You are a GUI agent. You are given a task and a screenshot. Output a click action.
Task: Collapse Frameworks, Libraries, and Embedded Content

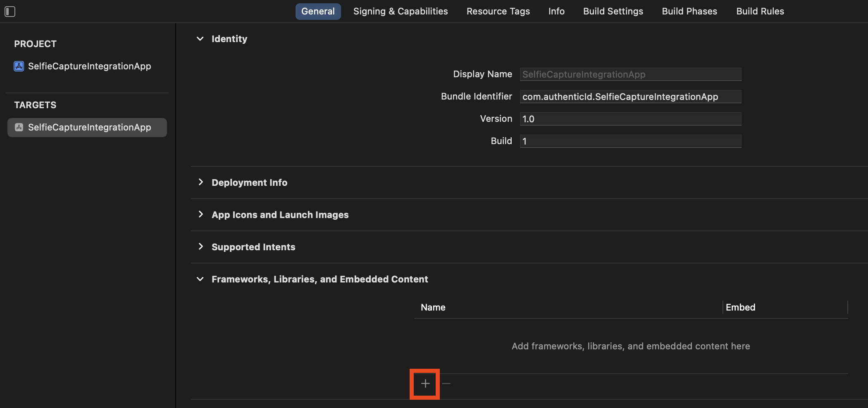[200, 279]
